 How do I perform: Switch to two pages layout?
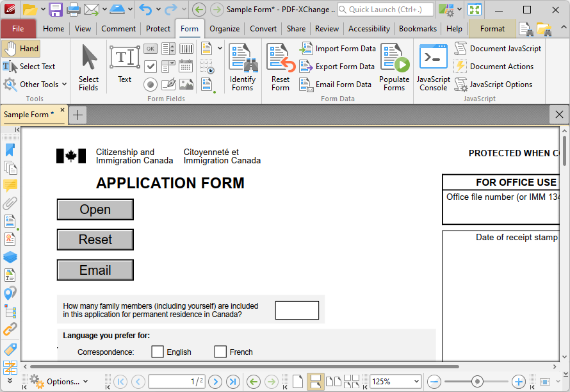pyautogui.click(x=333, y=382)
